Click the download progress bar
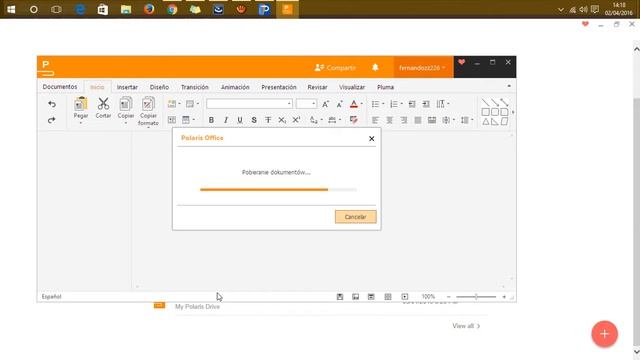Image resolution: width=640 pixels, height=360 pixels. 278,189
